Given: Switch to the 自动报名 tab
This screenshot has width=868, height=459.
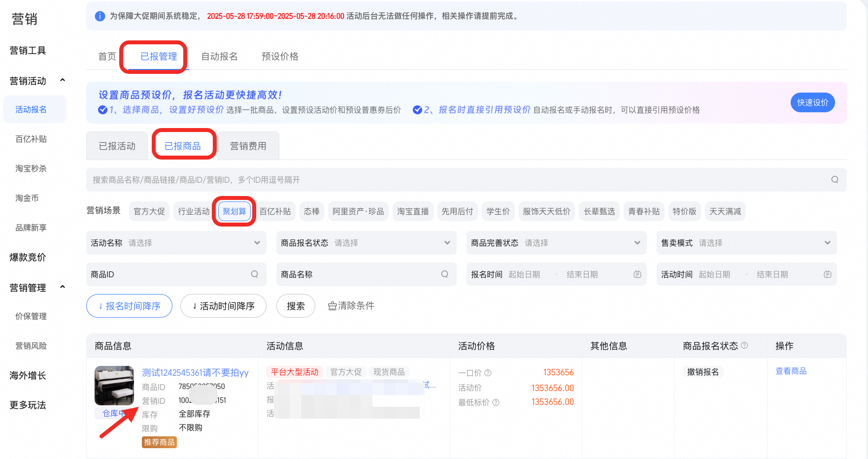Looking at the screenshot, I should point(219,57).
